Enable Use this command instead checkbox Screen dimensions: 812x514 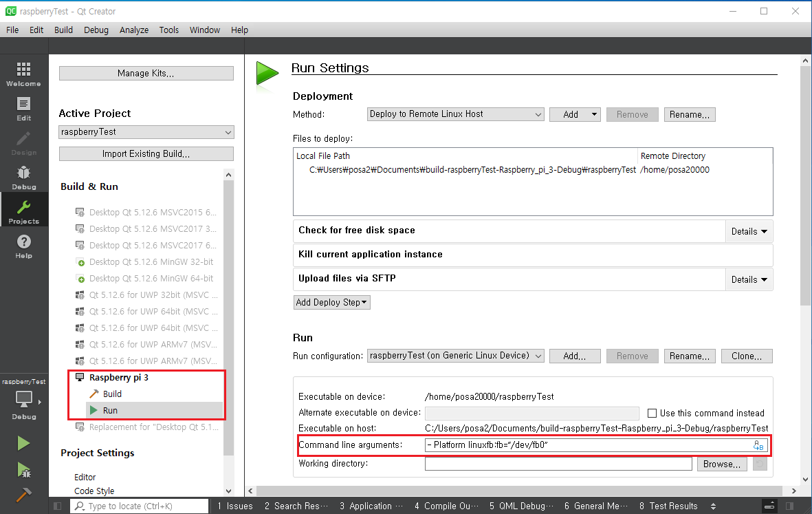[x=652, y=413]
